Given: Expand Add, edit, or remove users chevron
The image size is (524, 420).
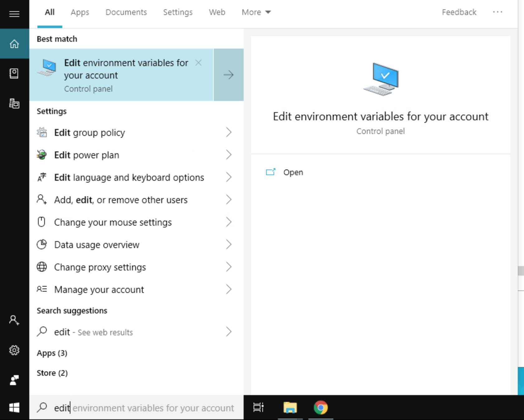Looking at the screenshot, I should click(229, 200).
